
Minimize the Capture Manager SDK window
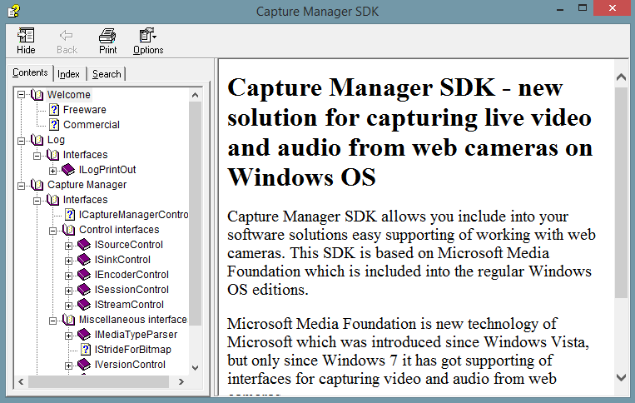tap(560, 9)
